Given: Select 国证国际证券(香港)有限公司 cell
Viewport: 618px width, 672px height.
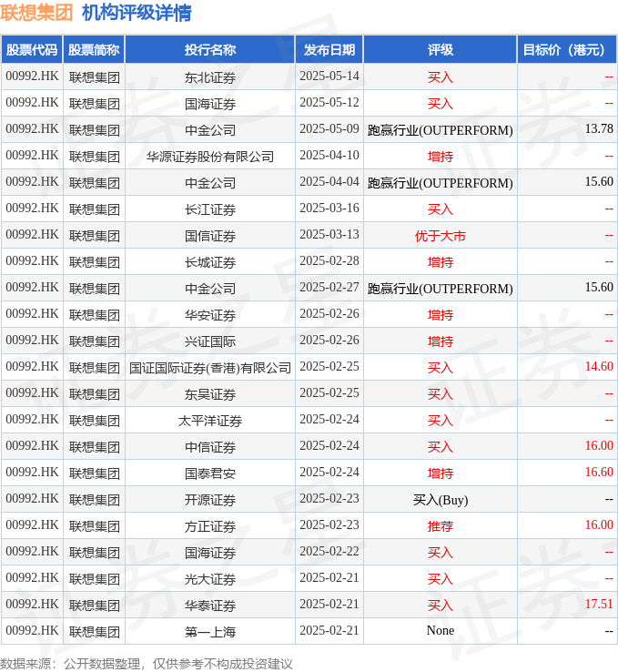Looking at the screenshot, I should [x=210, y=368].
